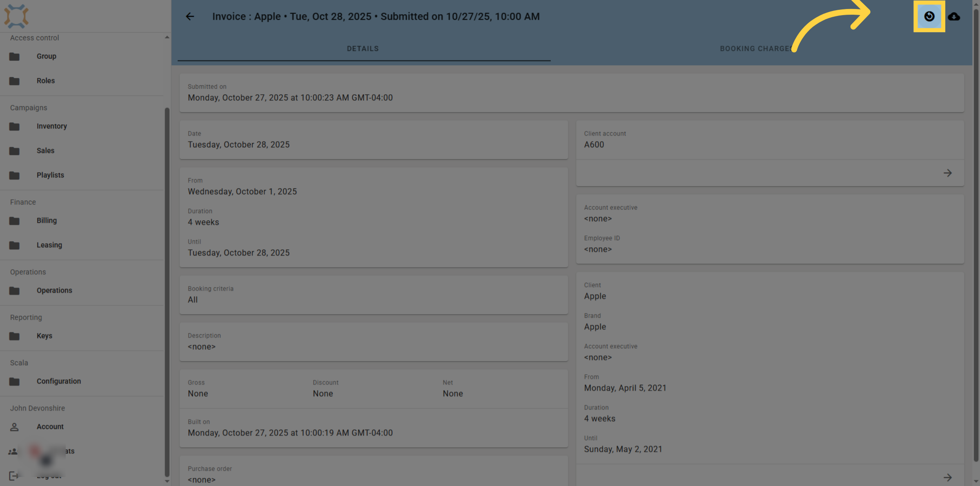Image resolution: width=980 pixels, height=486 pixels.
Task: Click the log out icon
Action: [13, 476]
